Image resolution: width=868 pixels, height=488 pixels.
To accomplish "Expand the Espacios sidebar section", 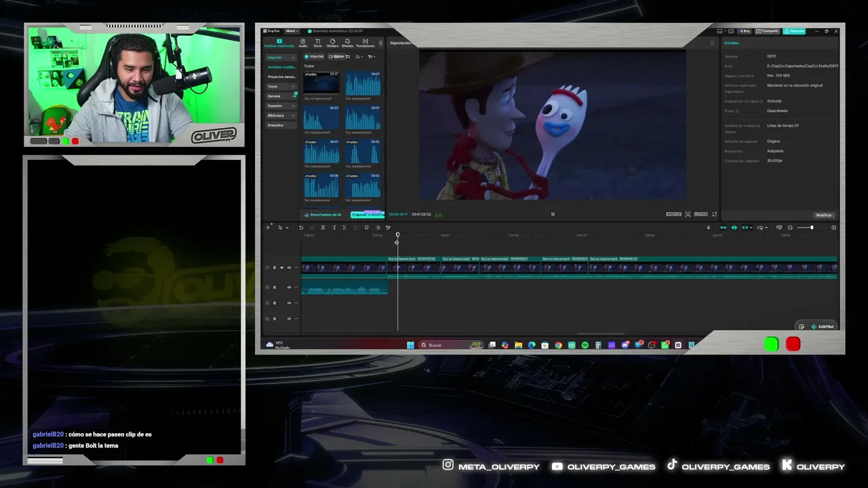I will [281, 106].
